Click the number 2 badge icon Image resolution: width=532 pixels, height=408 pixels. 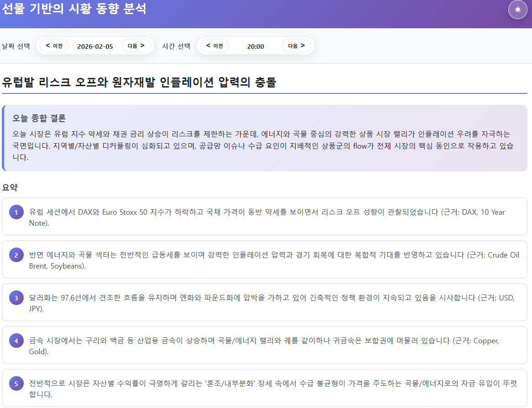point(16,255)
